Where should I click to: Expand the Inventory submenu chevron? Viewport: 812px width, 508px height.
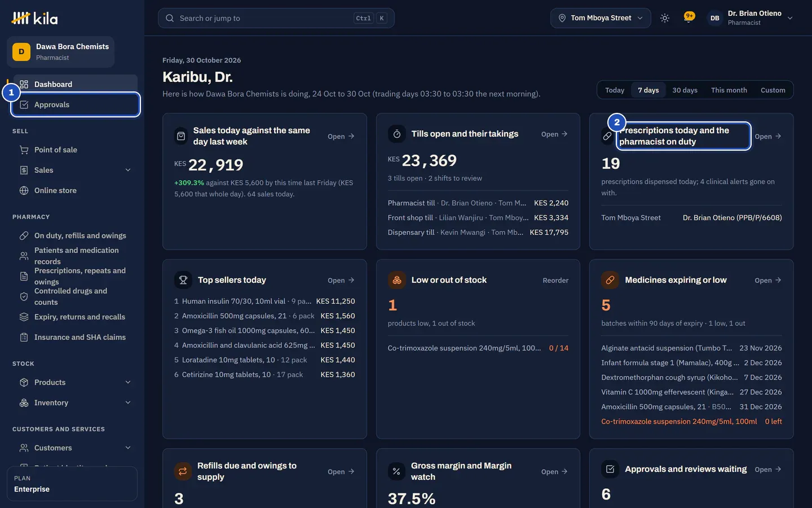tap(128, 402)
